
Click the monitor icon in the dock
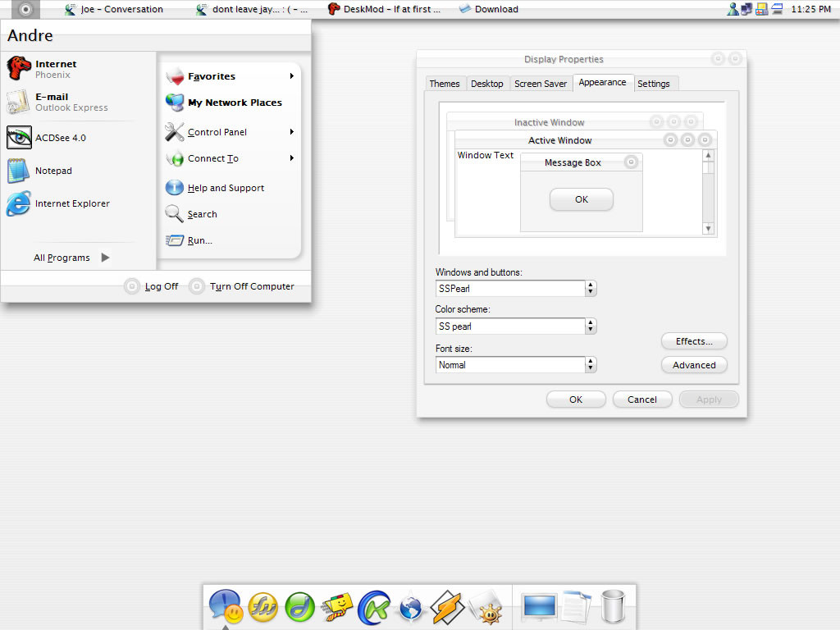tap(540, 606)
